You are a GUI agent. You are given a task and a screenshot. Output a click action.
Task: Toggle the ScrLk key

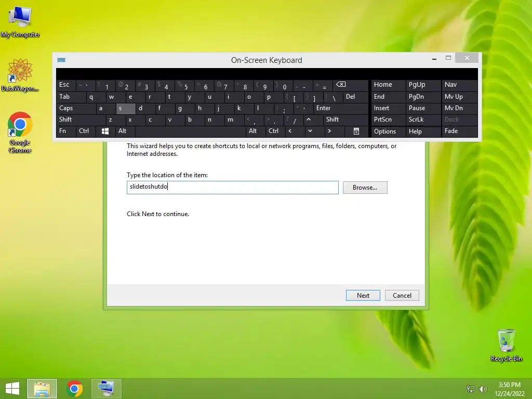tap(423, 120)
